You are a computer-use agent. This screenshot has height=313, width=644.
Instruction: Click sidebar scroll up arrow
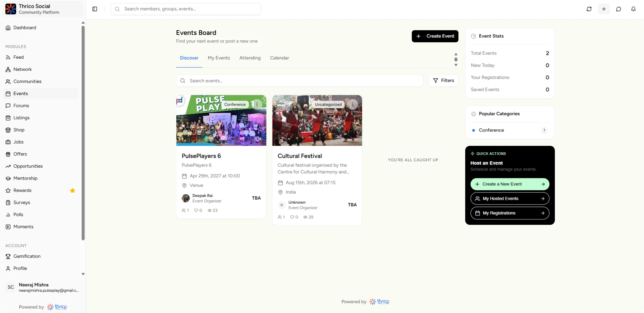pos(83,23)
